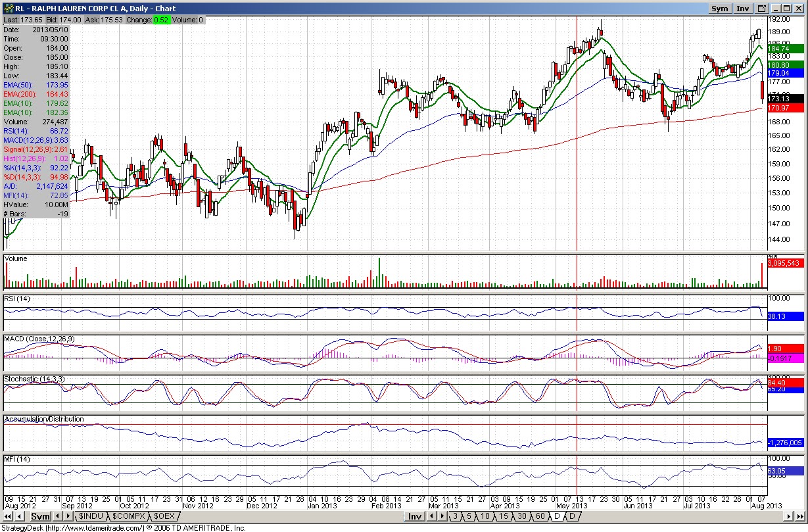This screenshot has height=532, width=808.
Task: Click the Date: 2013/05/10 row in data box
Action: [36, 30]
